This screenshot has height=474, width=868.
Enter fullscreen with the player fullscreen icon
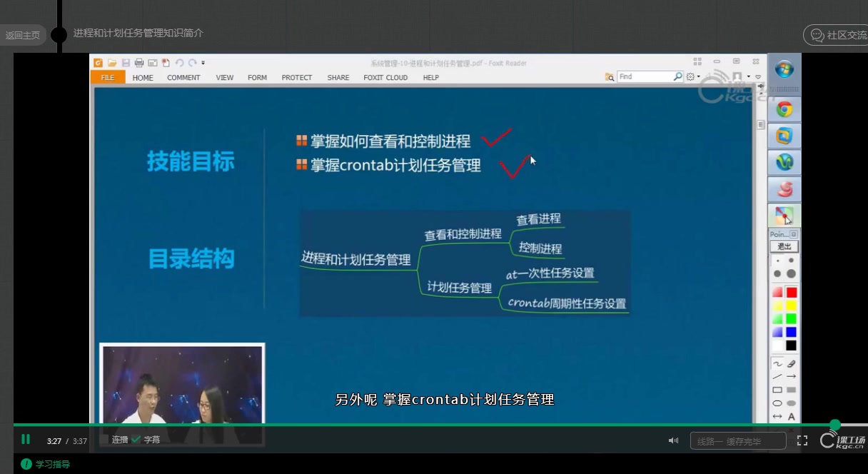[802, 440]
